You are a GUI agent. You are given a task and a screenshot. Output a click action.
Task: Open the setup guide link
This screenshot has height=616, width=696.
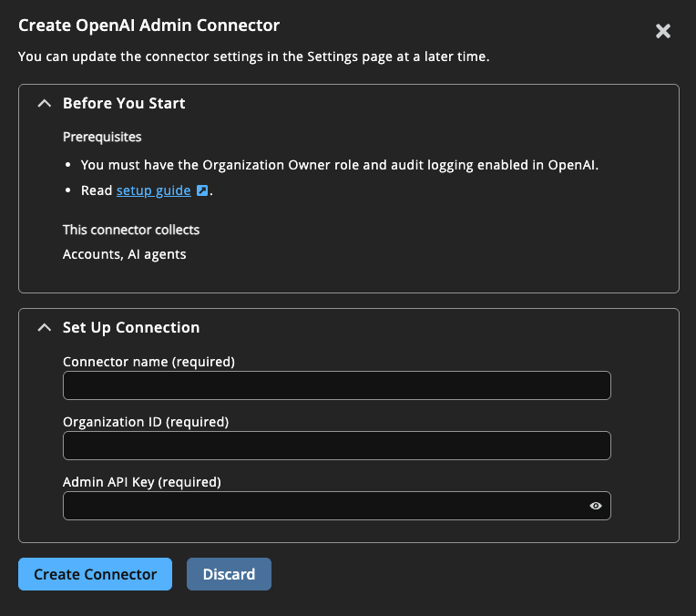[154, 190]
